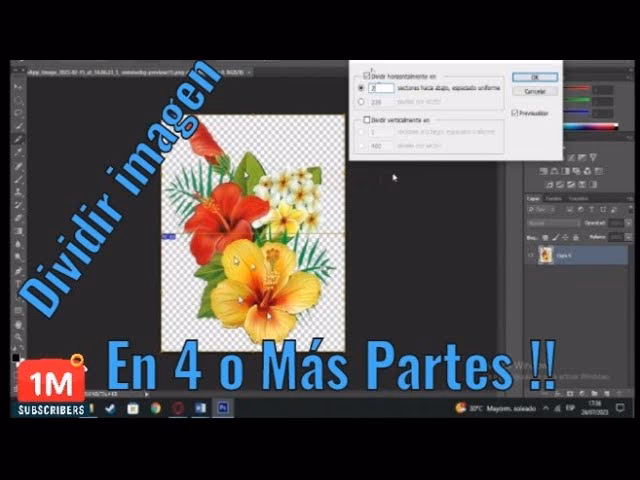Viewport: 640px width, 480px height.
Task: Select the Hand tool
Action: tap(18, 324)
